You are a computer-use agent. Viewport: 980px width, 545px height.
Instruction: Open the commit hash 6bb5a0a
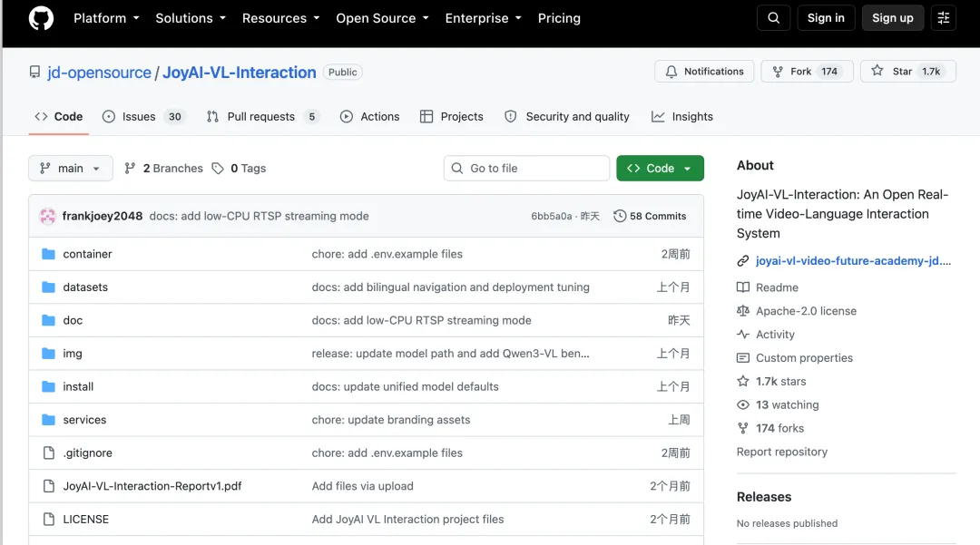(552, 216)
